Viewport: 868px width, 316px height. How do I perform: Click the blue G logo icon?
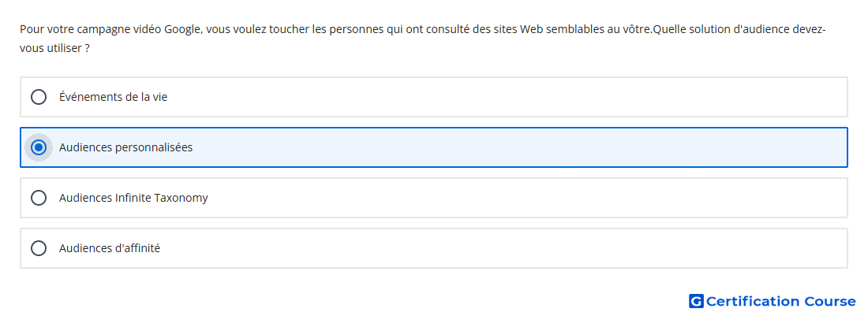click(x=696, y=301)
